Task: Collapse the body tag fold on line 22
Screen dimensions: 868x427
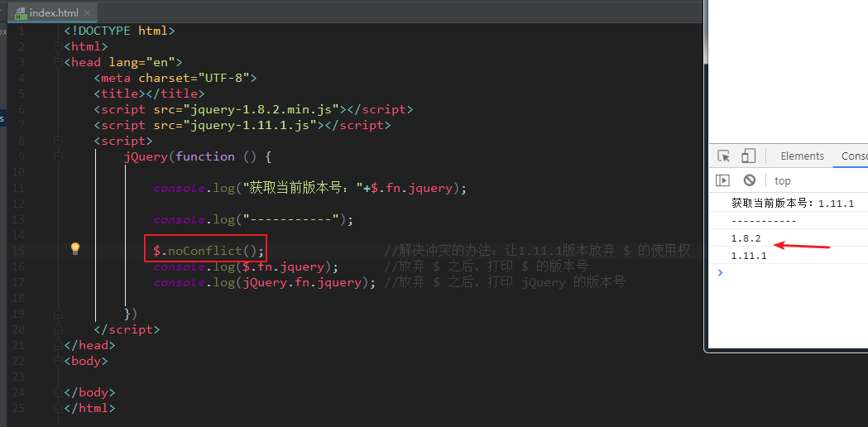Action: pos(57,361)
